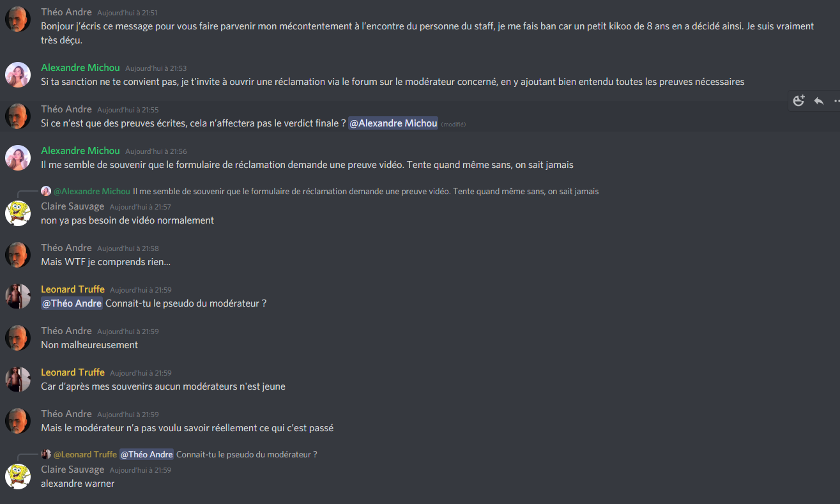The width and height of the screenshot is (840, 504).
Task: Click the @Théo Andre mention in bottom reply preview
Action: [x=146, y=454]
